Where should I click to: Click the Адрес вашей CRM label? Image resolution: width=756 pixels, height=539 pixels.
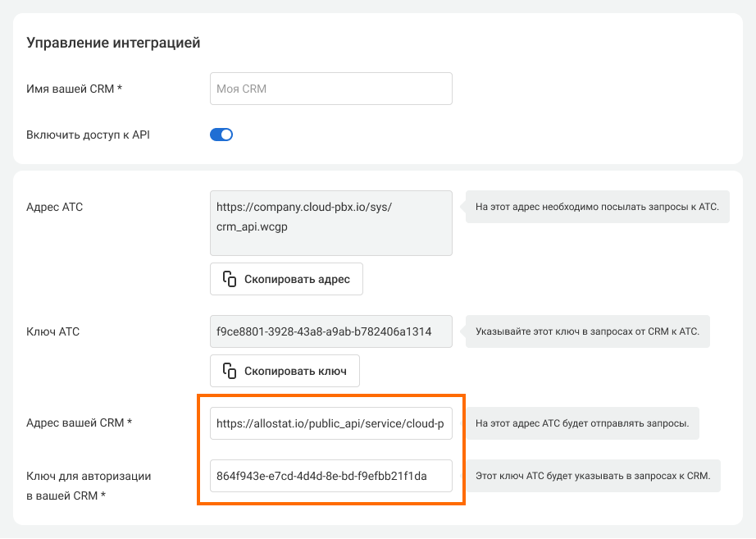[x=80, y=423]
